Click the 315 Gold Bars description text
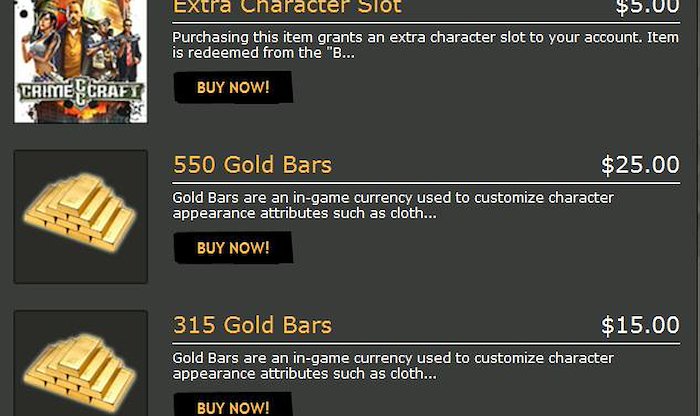The height and width of the screenshot is (416, 700). pyautogui.click(x=393, y=366)
